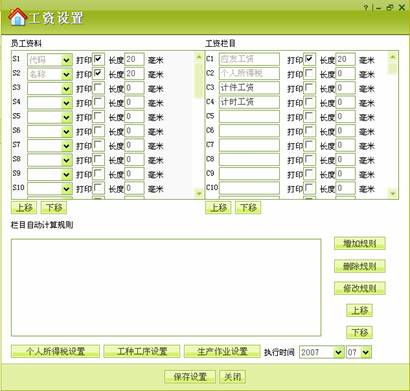Enable the 打印 checkbox for row C2
The height and width of the screenshot is (391, 410).
point(310,74)
